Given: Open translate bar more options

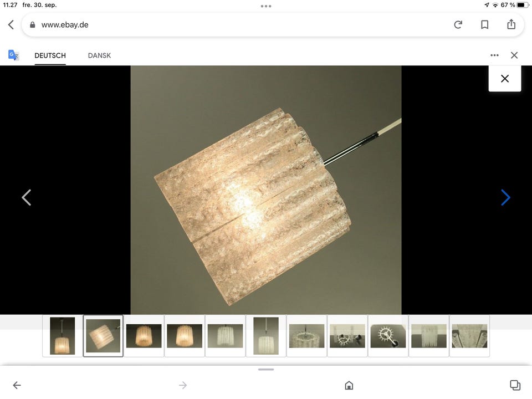Looking at the screenshot, I should (x=494, y=55).
